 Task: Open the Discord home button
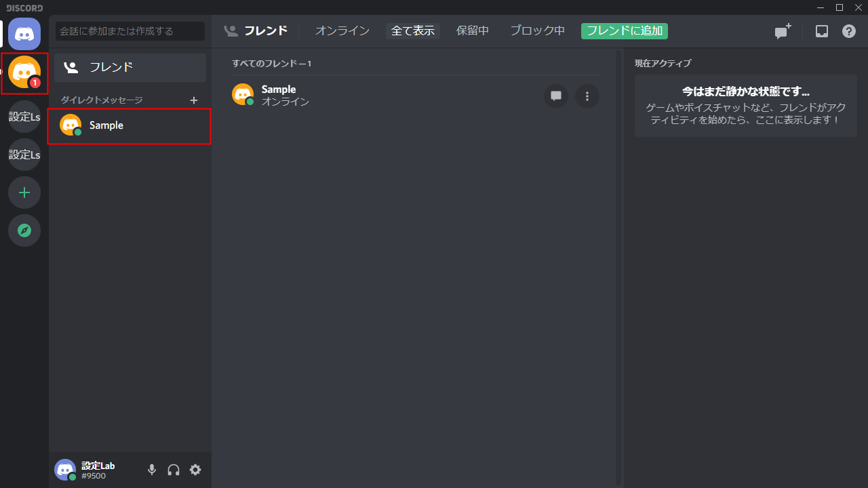click(x=24, y=34)
